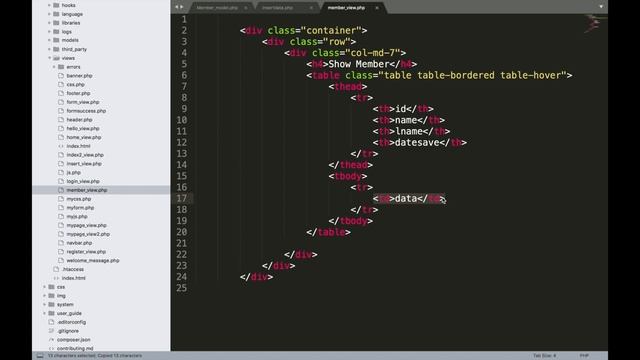Toggle the panel switcher icon in status bar
Image resolution: width=640 pixels, height=360 pixels.
[x=40, y=356]
